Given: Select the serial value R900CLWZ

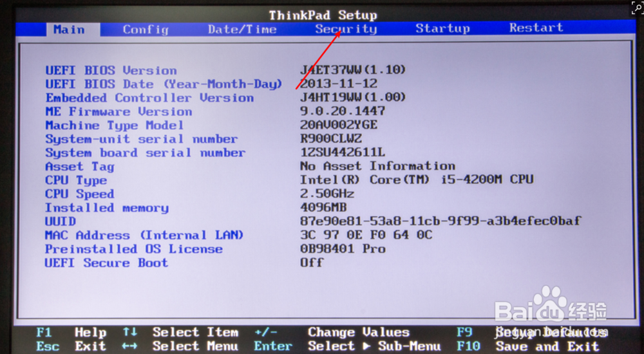Looking at the screenshot, I should 331,138.
